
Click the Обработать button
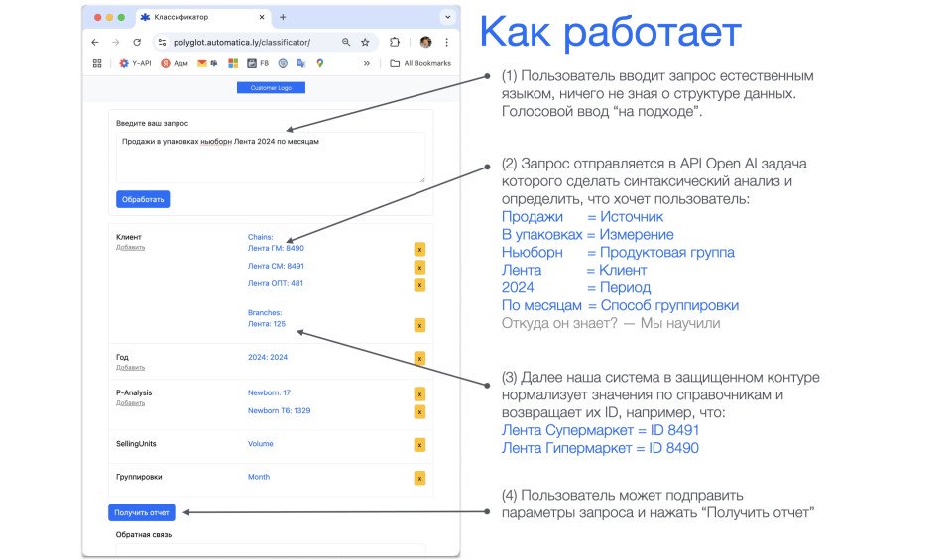point(143,199)
